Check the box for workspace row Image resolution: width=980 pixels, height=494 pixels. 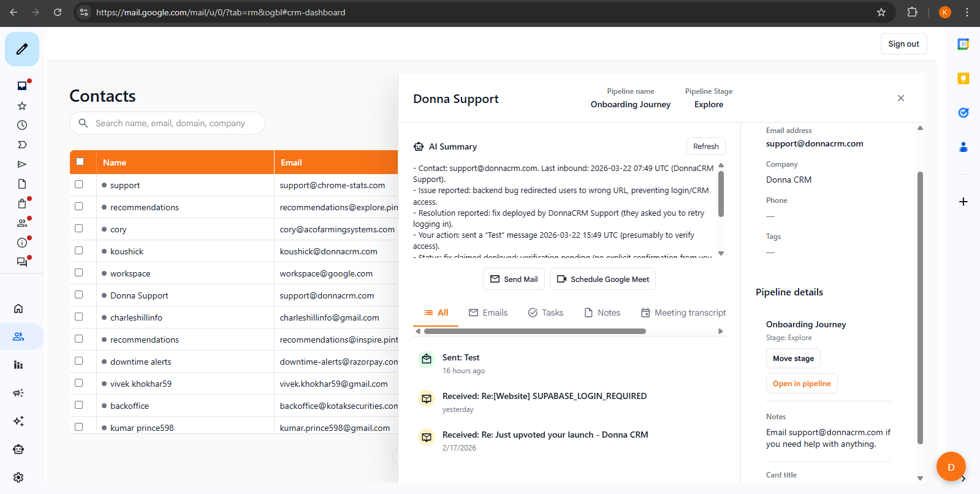[78, 273]
